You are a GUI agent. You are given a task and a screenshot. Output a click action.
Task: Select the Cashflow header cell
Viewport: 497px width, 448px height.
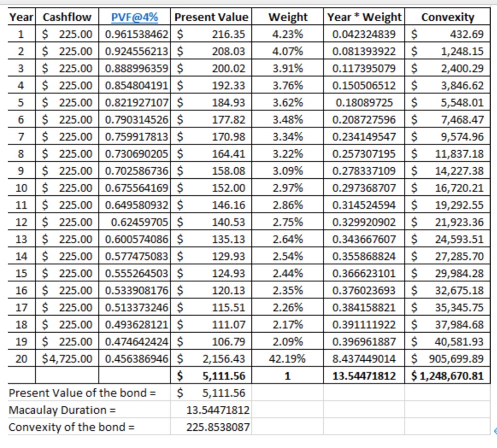(66, 17)
